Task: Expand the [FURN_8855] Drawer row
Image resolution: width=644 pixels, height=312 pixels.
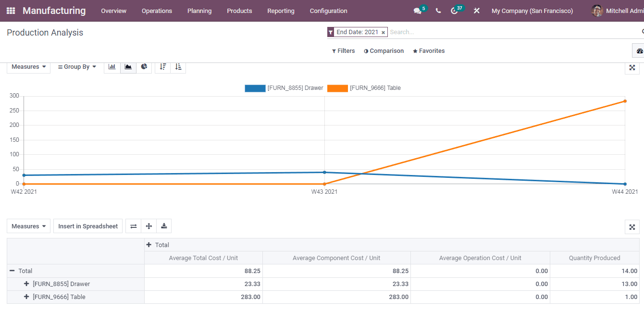Action: [x=26, y=284]
